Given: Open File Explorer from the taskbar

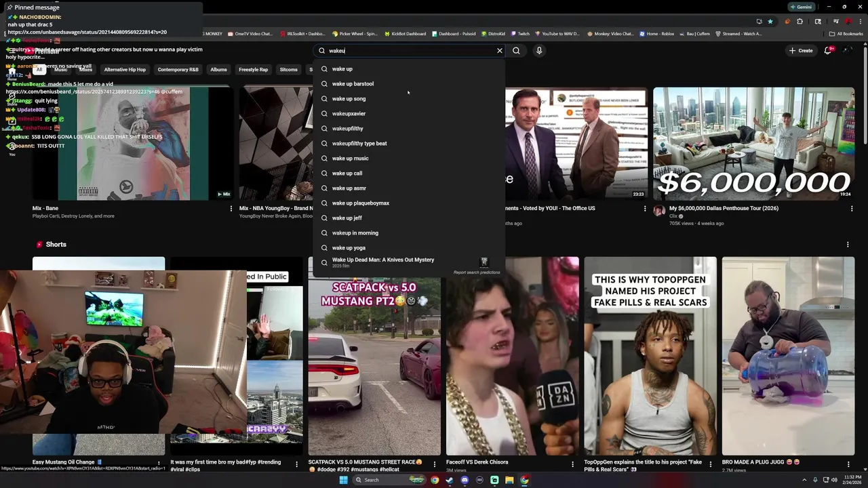Looking at the screenshot, I should click(x=509, y=480).
